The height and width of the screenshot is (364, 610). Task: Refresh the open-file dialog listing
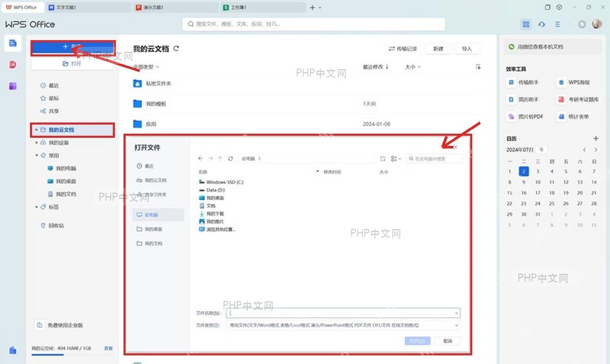[230, 159]
